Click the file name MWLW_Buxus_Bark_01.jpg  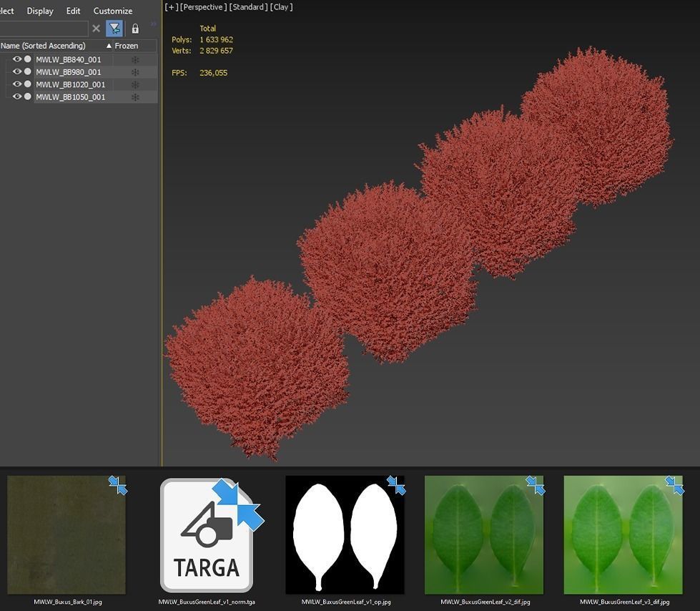coord(68,602)
